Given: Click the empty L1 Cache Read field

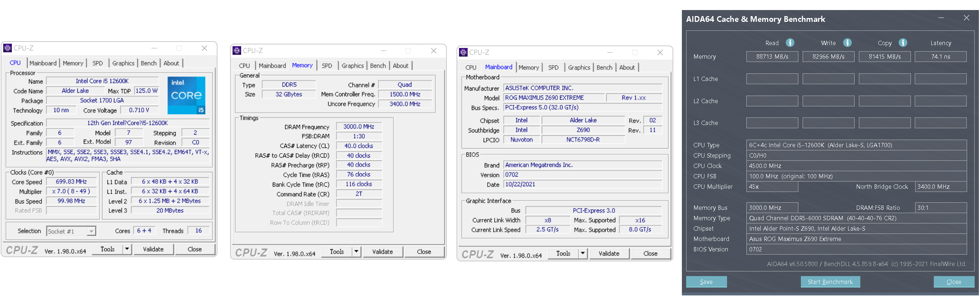Looking at the screenshot, I should pos(772,79).
